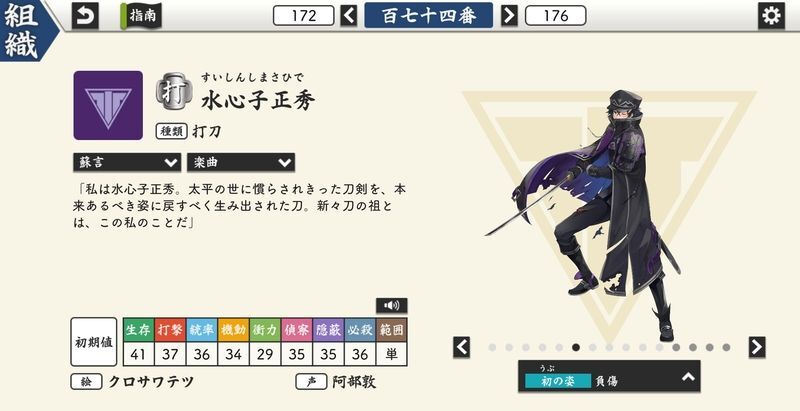This screenshot has height=411, width=800.
Task: Play voice line with speaker icon
Action: 391,305
